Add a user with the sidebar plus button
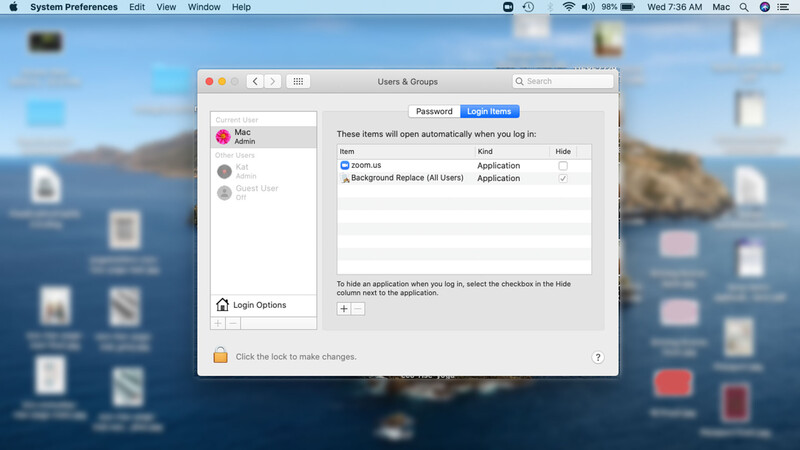The width and height of the screenshot is (800, 450). click(218, 323)
